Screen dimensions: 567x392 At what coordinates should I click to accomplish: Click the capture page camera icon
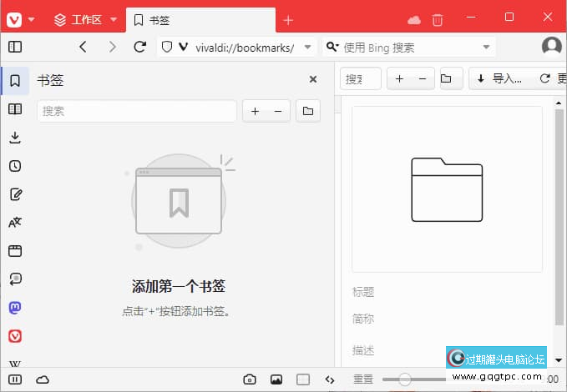(x=249, y=379)
